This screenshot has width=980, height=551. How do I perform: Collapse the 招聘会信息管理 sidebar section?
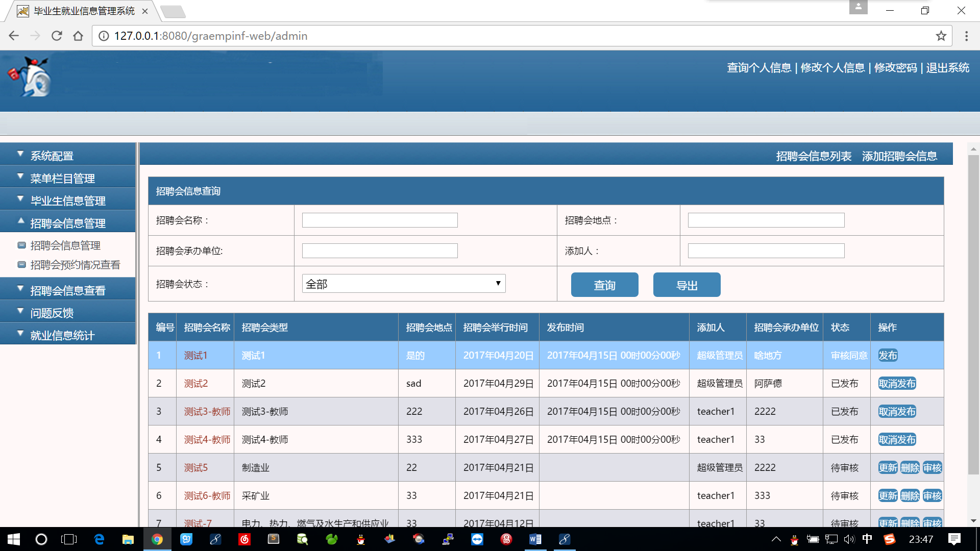tap(67, 223)
